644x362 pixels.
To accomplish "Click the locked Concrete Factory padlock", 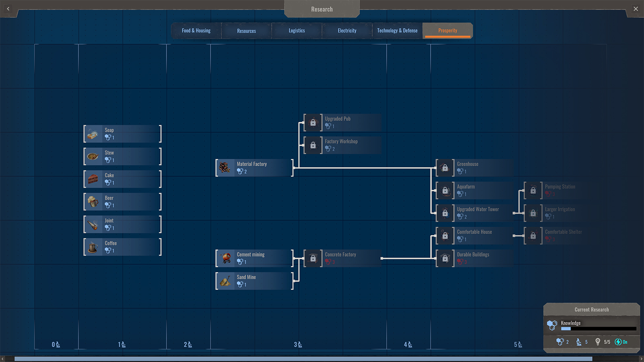I will [x=313, y=258].
